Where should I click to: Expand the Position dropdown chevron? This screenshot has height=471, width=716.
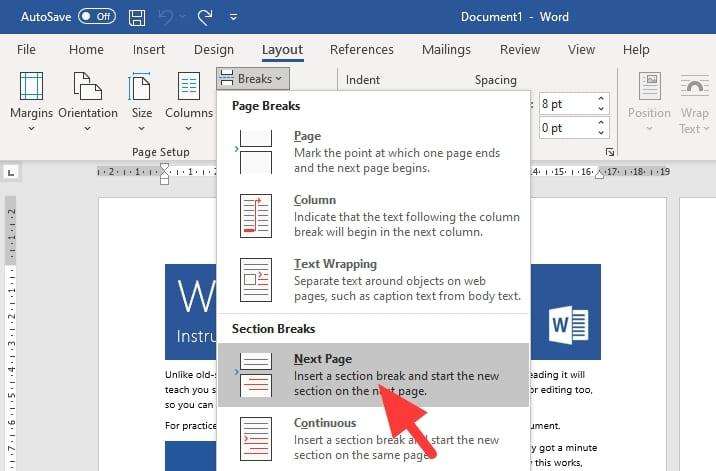(x=649, y=129)
